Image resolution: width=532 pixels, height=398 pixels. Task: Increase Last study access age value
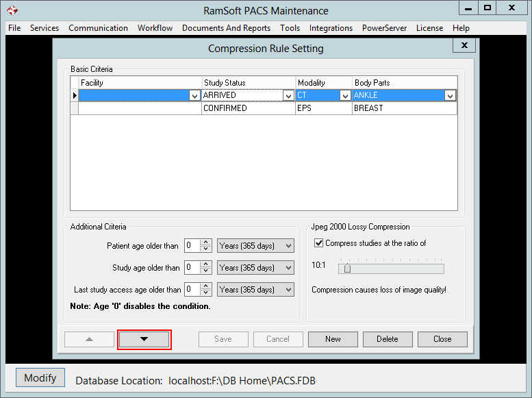(205, 286)
